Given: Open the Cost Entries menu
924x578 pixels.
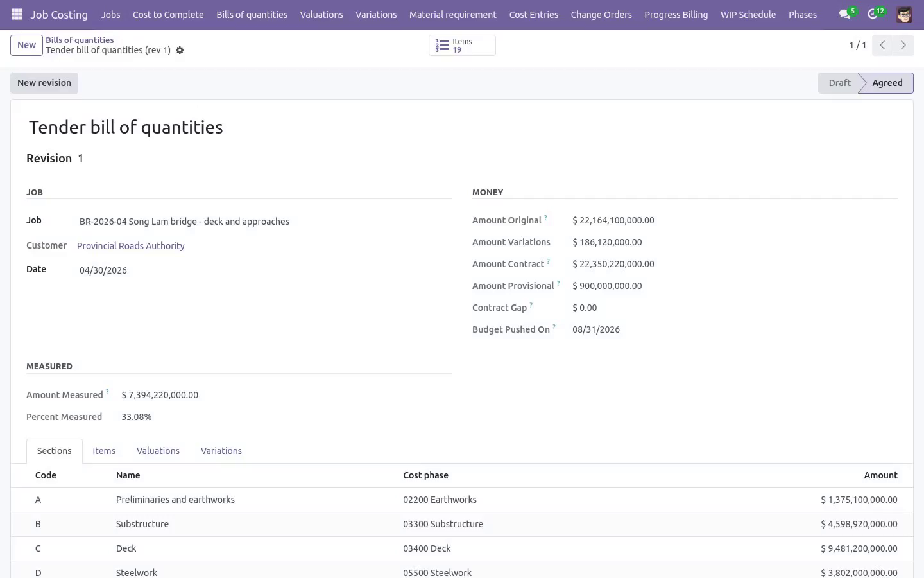Looking at the screenshot, I should 534,14.
